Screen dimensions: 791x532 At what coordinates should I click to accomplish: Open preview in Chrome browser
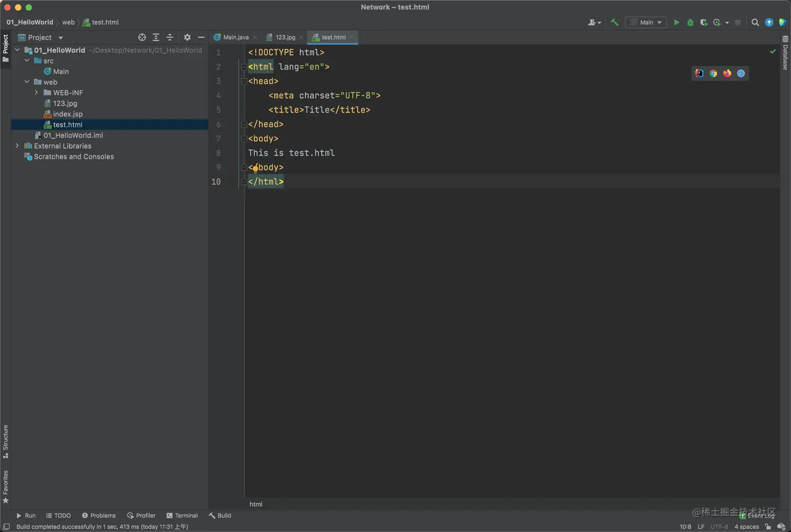click(713, 74)
